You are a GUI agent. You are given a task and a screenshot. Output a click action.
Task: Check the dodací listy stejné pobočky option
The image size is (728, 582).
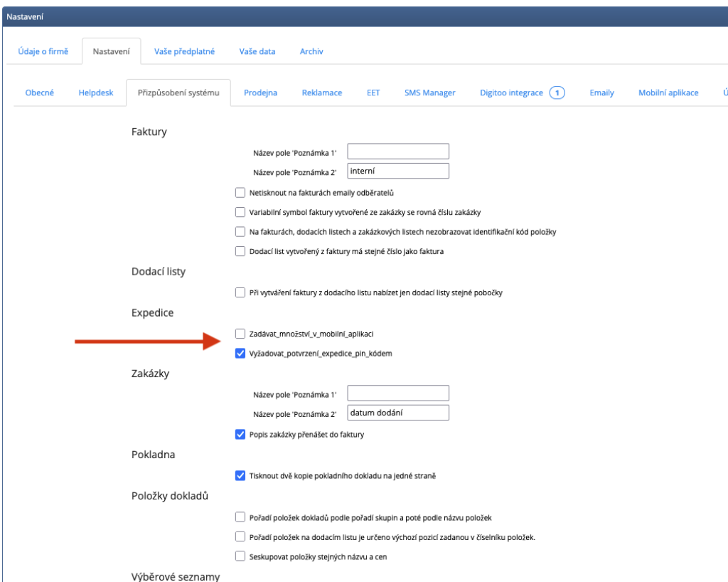tap(240, 292)
